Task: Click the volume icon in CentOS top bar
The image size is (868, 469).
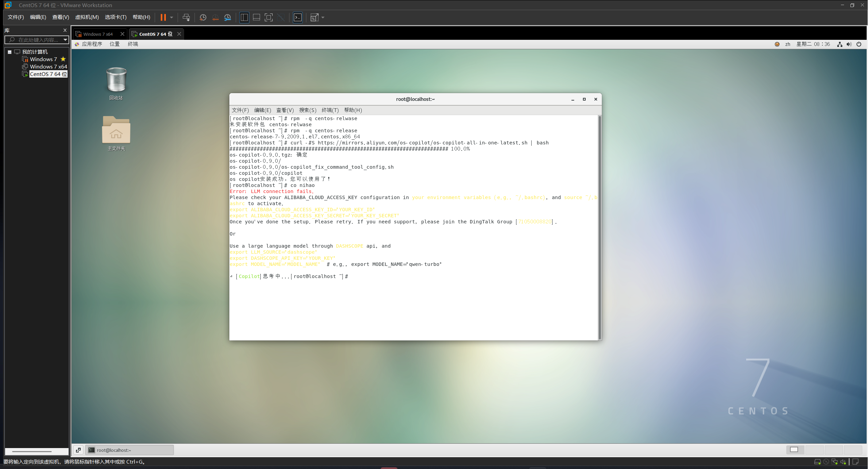Action: 849,44
